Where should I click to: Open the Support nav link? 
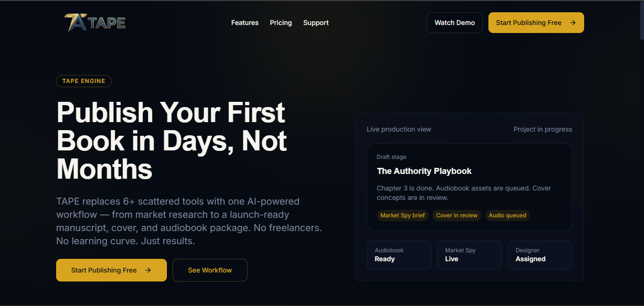(316, 23)
